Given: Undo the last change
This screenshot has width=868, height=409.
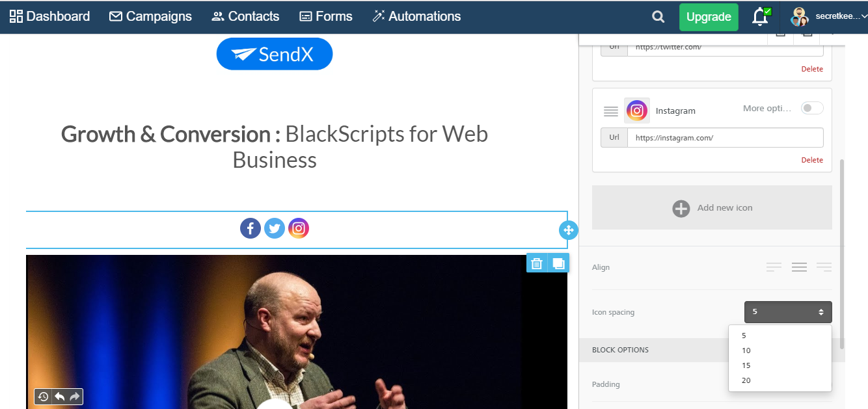Looking at the screenshot, I should [59, 397].
